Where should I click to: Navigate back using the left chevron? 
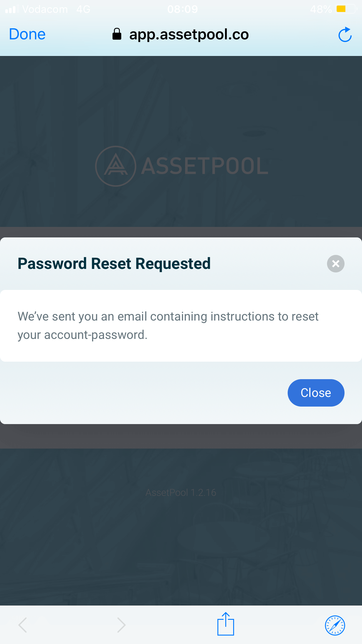pyautogui.click(x=22, y=624)
